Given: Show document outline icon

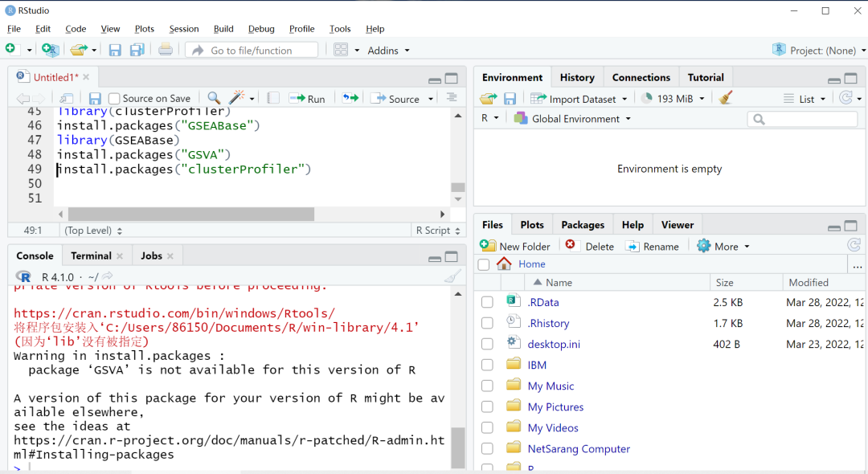Looking at the screenshot, I should click(x=452, y=98).
